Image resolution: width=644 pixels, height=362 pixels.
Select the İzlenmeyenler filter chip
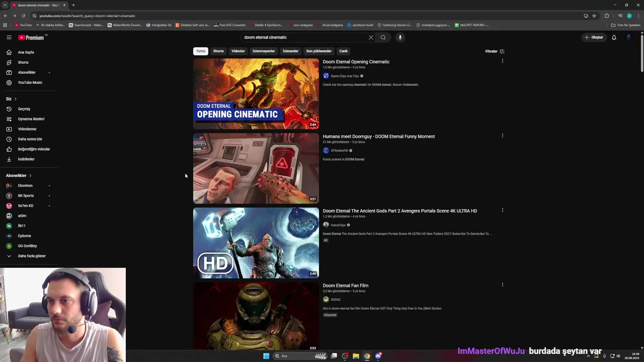tap(264, 51)
